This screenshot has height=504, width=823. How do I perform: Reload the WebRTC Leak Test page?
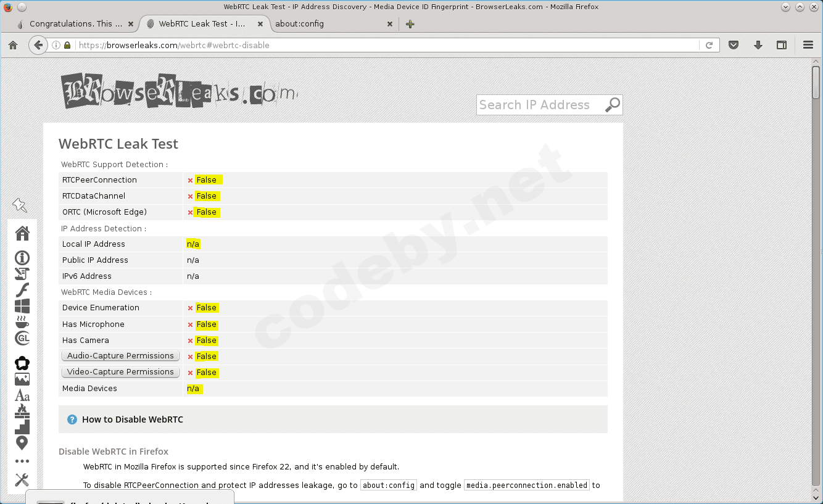709,44
